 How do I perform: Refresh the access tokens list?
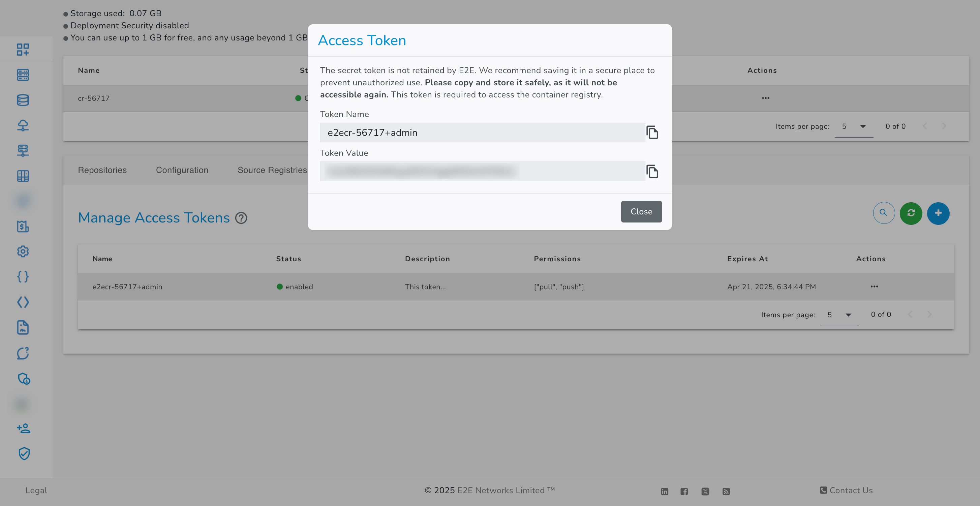(x=911, y=213)
